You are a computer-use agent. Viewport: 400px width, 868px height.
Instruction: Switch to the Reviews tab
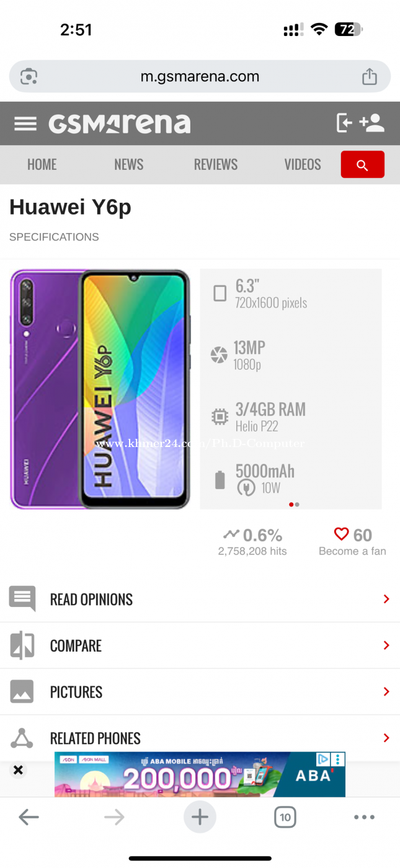click(216, 164)
